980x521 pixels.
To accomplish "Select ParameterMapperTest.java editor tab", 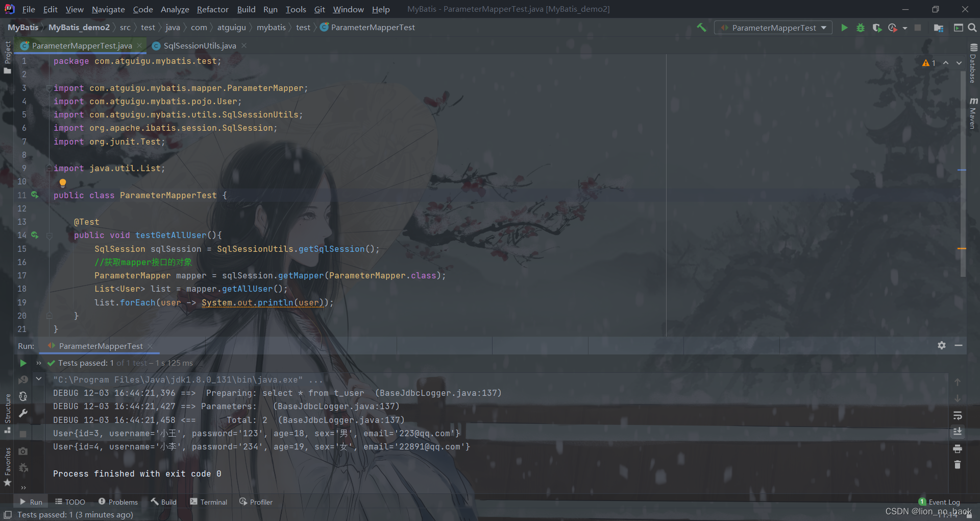I will (82, 45).
